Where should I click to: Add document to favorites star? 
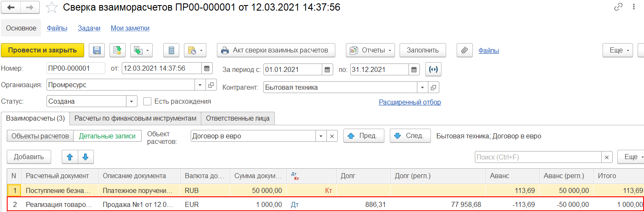[x=52, y=7]
